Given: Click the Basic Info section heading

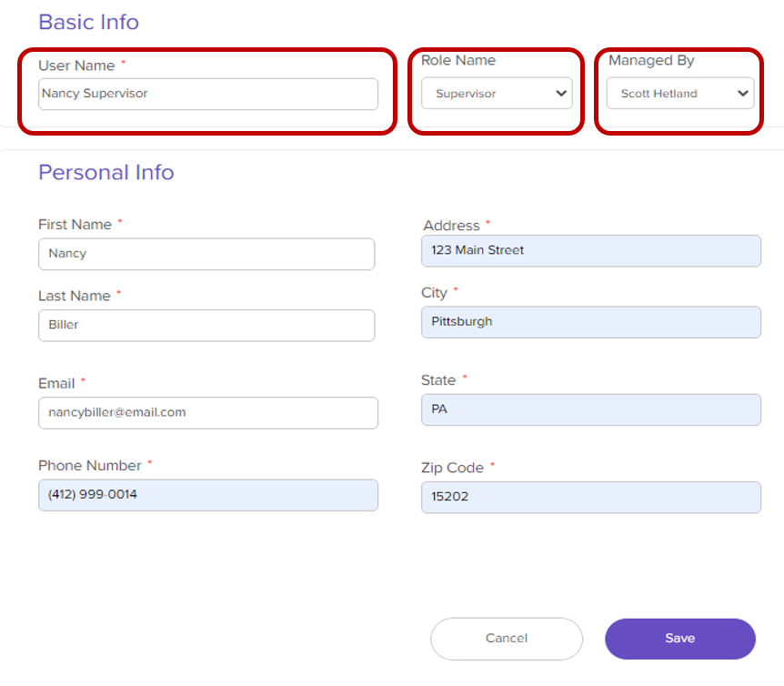Looking at the screenshot, I should click(88, 22).
